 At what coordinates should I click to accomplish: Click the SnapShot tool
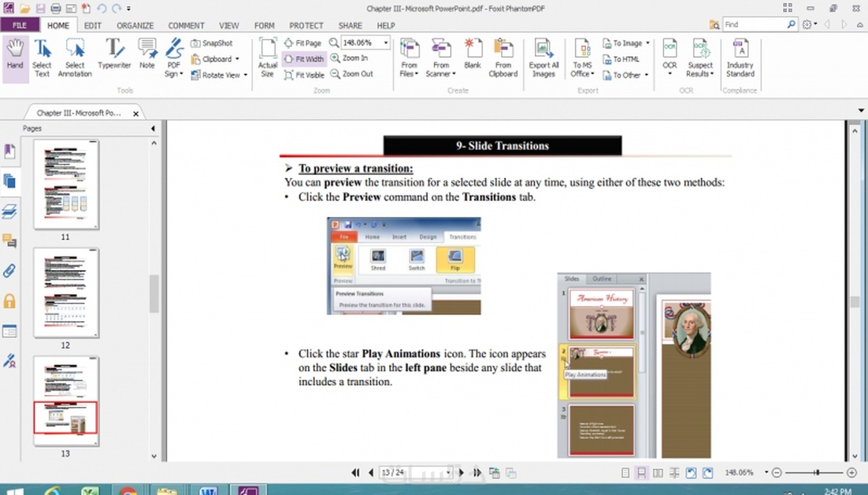(211, 43)
